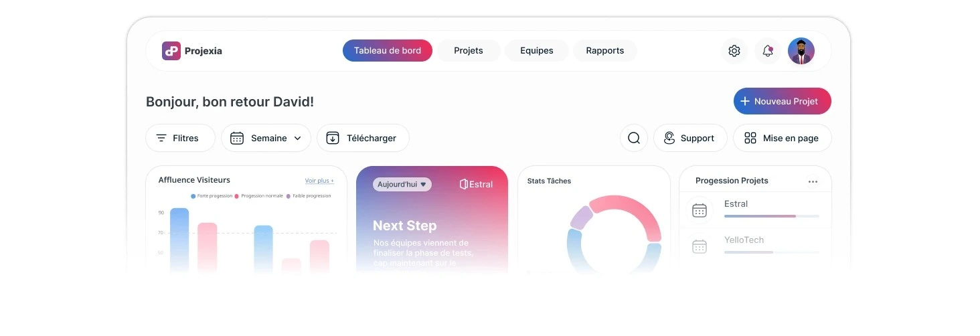Click the YelloTech calendar icon
The height and width of the screenshot is (336, 980).
point(700,246)
